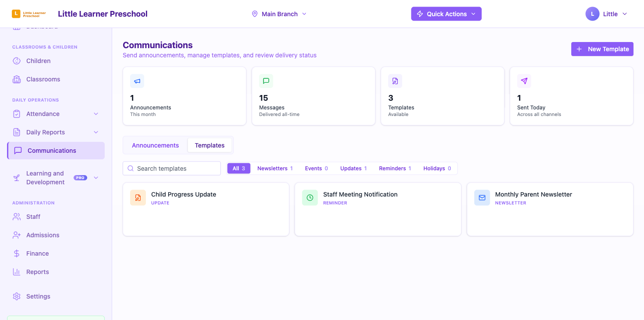
Task: Click the megaphone icon on Announcements card
Action: coord(137,81)
